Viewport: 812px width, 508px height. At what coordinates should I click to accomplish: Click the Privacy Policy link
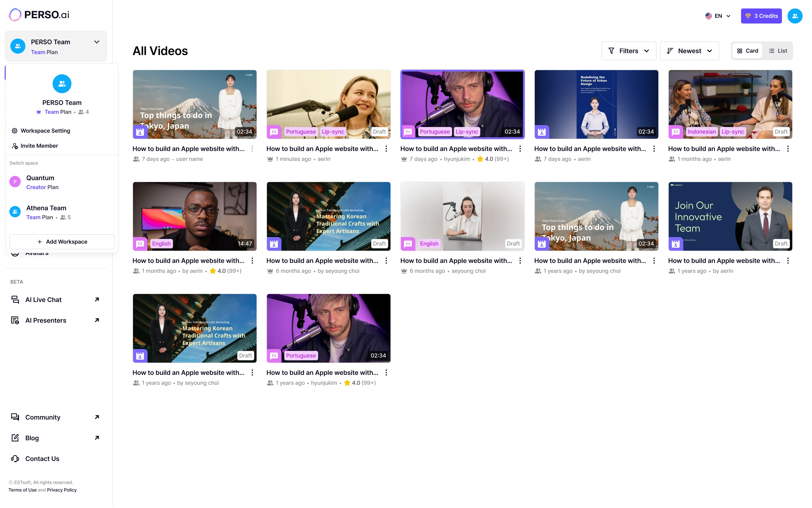pos(62,490)
